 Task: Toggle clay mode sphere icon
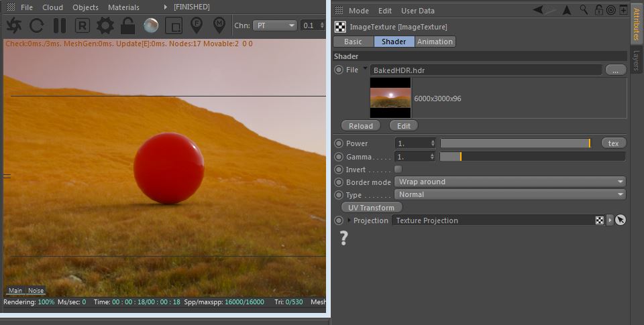click(151, 26)
